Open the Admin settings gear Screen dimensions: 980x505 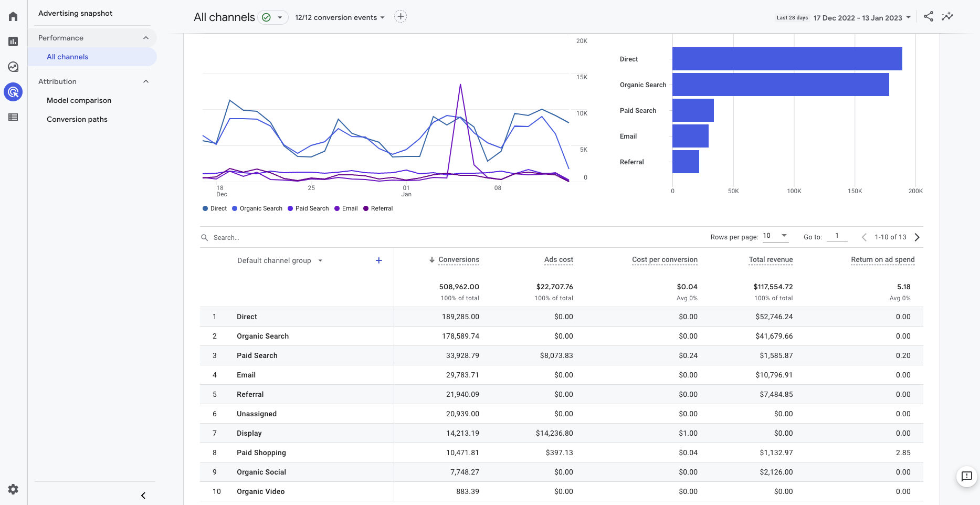click(13, 489)
